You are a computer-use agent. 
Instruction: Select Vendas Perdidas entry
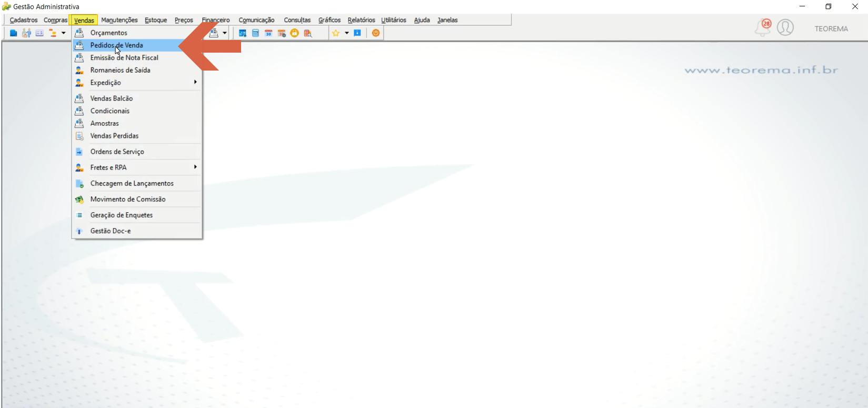137,136
